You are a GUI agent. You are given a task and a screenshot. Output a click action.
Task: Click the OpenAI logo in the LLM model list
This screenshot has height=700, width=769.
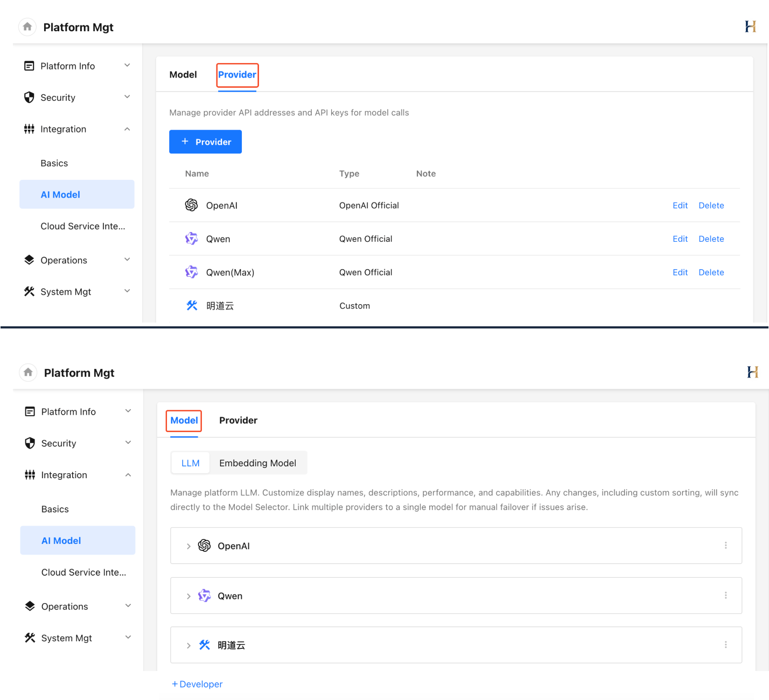pyautogui.click(x=204, y=545)
